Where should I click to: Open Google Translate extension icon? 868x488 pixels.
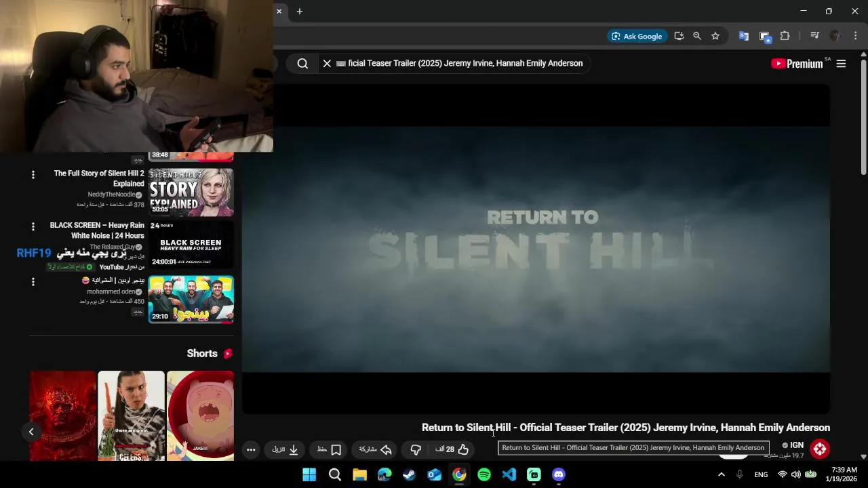(x=744, y=36)
